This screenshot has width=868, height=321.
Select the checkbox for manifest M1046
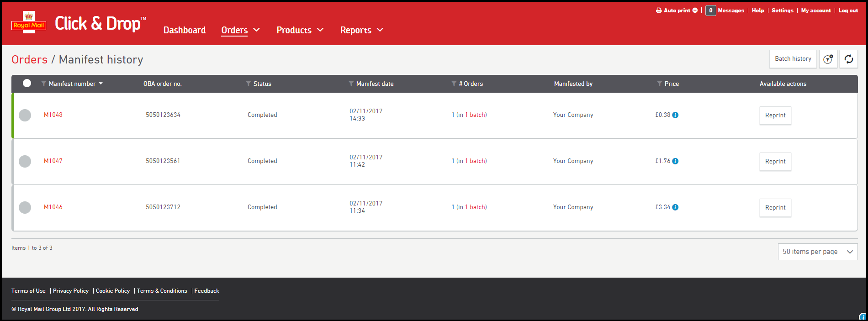pos(25,207)
